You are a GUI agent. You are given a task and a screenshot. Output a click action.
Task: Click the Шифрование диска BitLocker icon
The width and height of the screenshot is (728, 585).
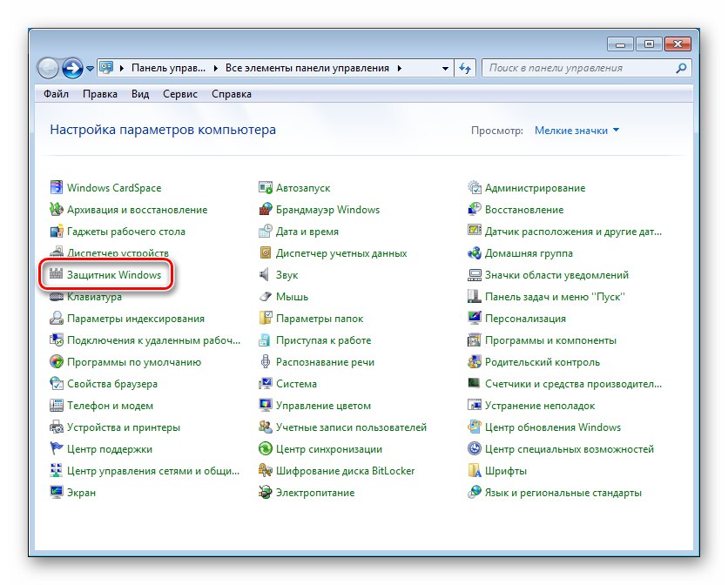(265, 471)
